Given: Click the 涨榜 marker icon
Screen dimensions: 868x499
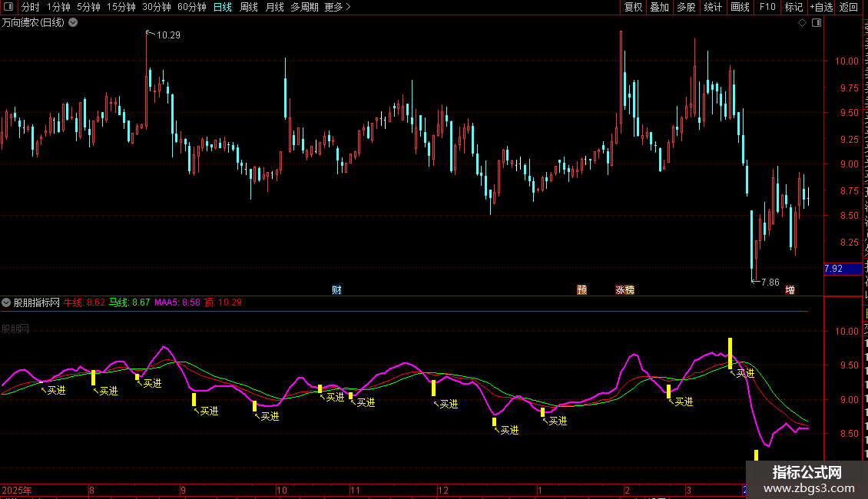Looking at the screenshot, I should tap(625, 290).
